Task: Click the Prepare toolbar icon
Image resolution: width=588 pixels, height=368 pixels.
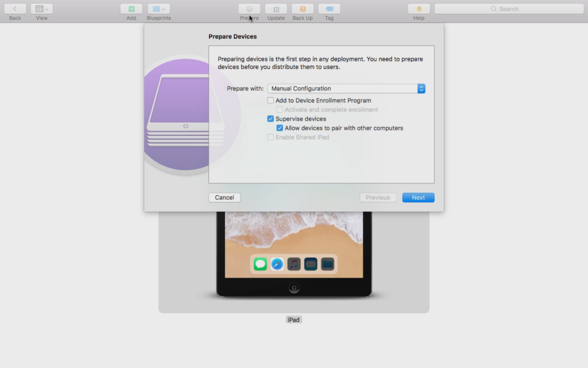Action: 249,9
